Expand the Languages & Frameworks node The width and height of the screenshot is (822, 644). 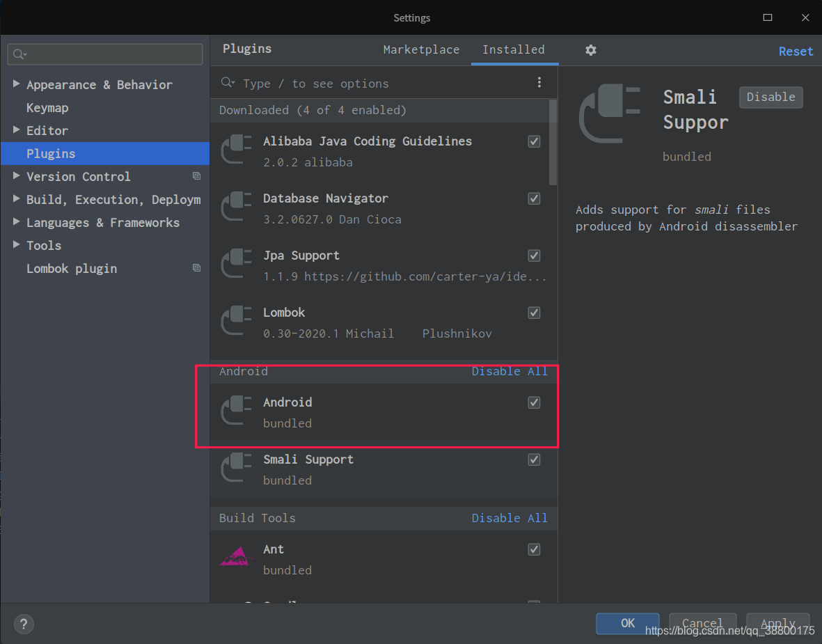point(16,222)
